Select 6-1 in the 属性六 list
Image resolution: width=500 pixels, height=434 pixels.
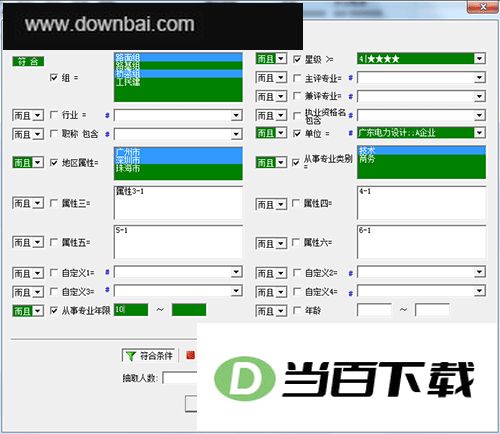(x=421, y=230)
